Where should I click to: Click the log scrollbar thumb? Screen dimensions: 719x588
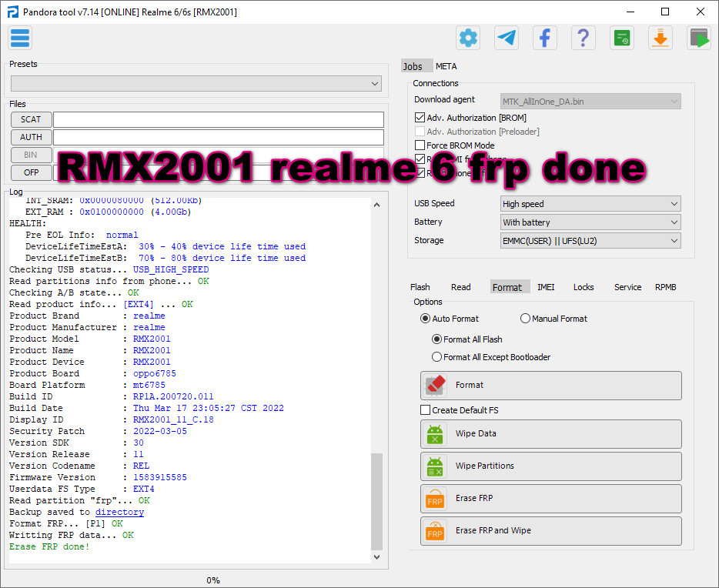click(376, 501)
